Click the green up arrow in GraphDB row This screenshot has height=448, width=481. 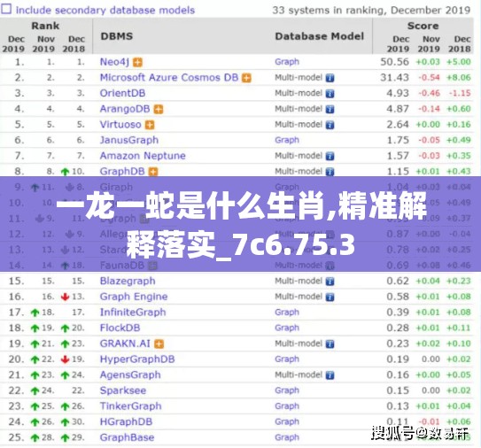[x=65, y=172]
